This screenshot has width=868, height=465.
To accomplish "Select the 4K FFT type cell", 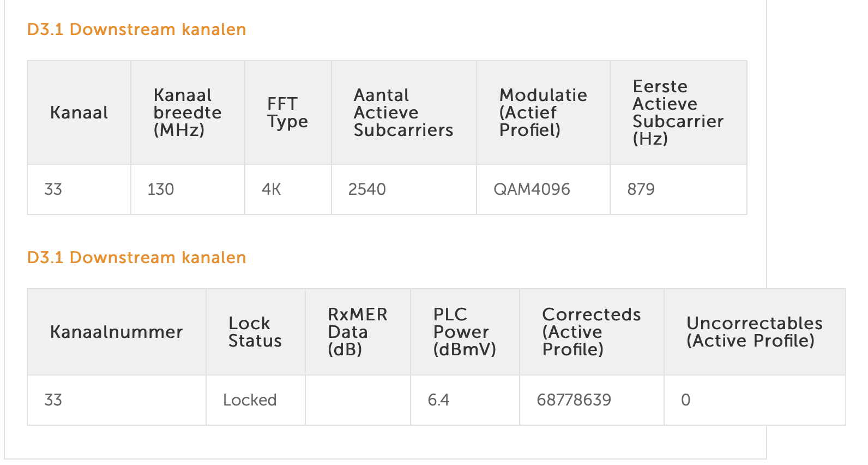I will pyautogui.click(x=272, y=189).
